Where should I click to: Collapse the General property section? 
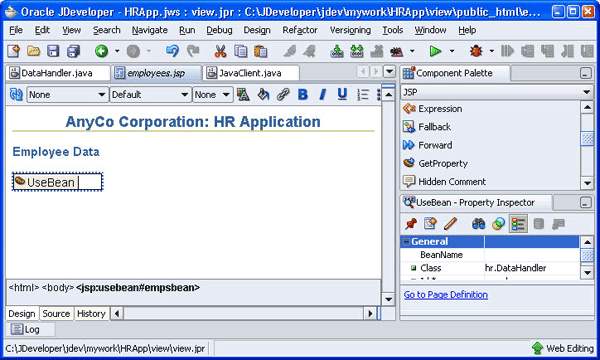407,242
